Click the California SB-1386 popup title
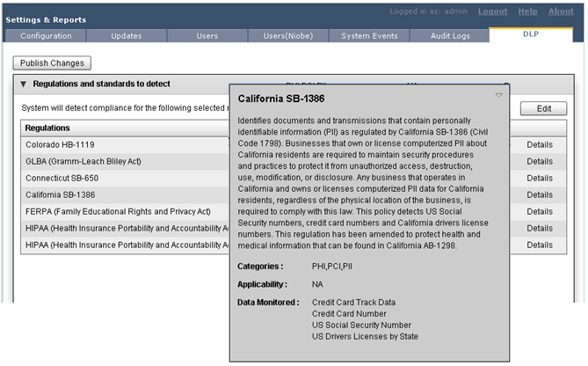 pyautogui.click(x=281, y=99)
